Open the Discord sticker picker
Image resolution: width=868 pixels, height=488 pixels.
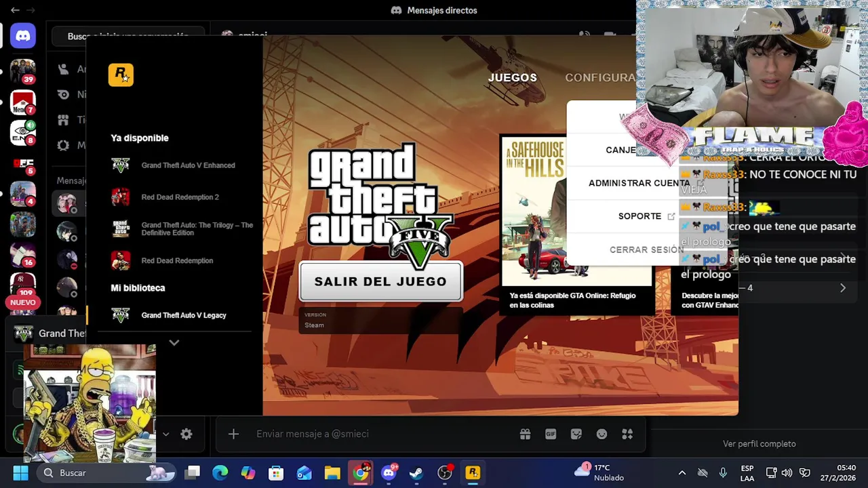(x=576, y=434)
